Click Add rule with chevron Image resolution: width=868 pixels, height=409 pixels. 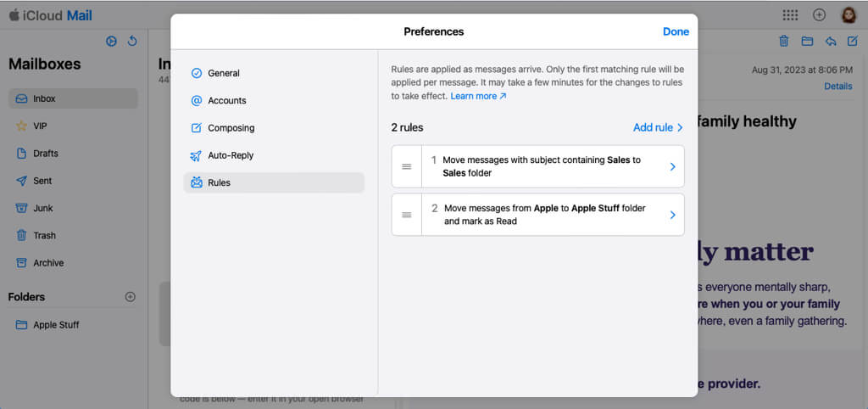[658, 127]
